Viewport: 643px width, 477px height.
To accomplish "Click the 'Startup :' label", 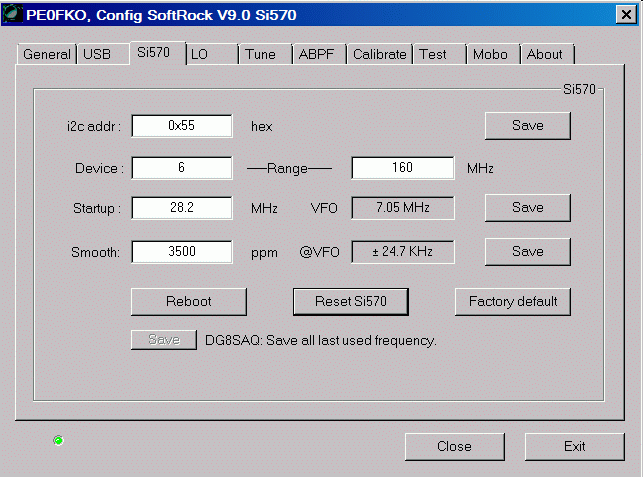I will click(97, 208).
